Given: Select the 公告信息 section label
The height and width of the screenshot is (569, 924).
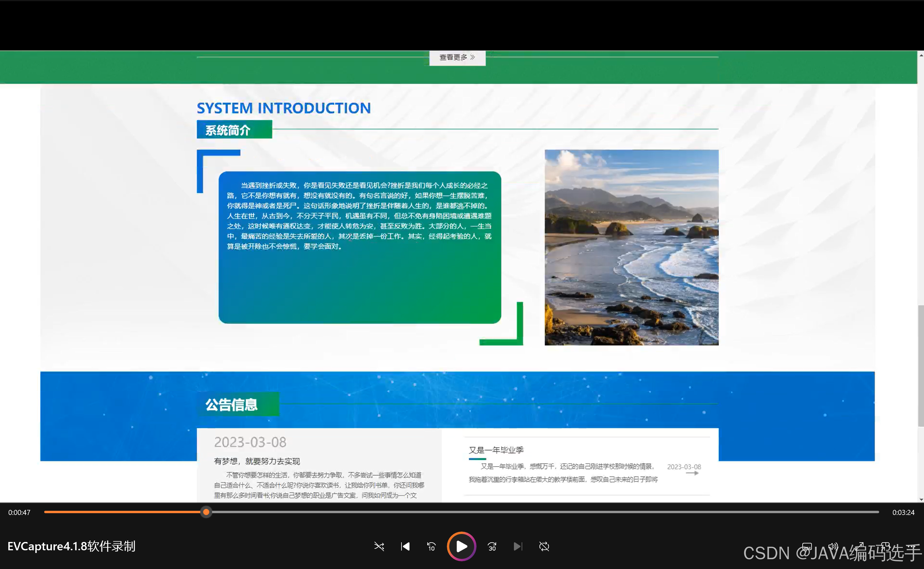Looking at the screenshot, I should (x=238, y=404).
